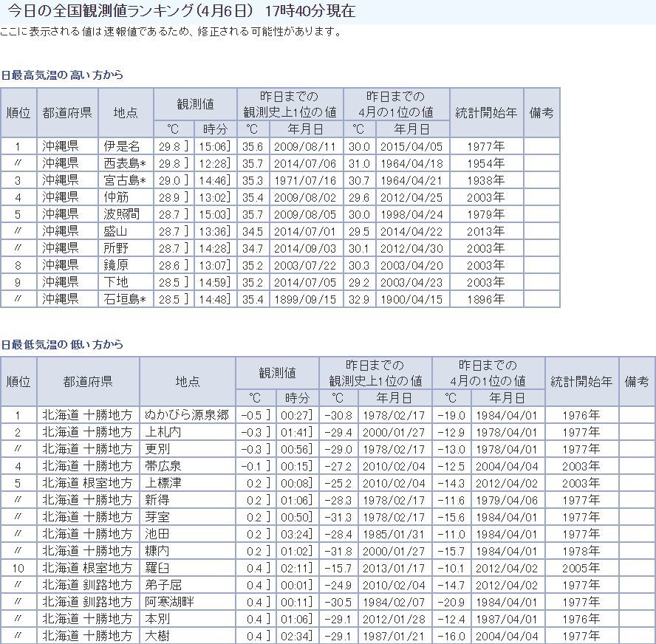656x644 pixels.
Task: Click the 大樹 station link
Action: click(x=157, y=636)
